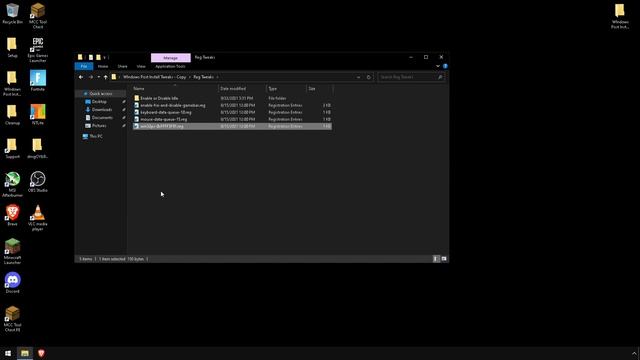Open the address bar history dropdown
Image resolution: width=640 pixels, height=360 pixels.
pyautogui.click(x=358, y=77)
